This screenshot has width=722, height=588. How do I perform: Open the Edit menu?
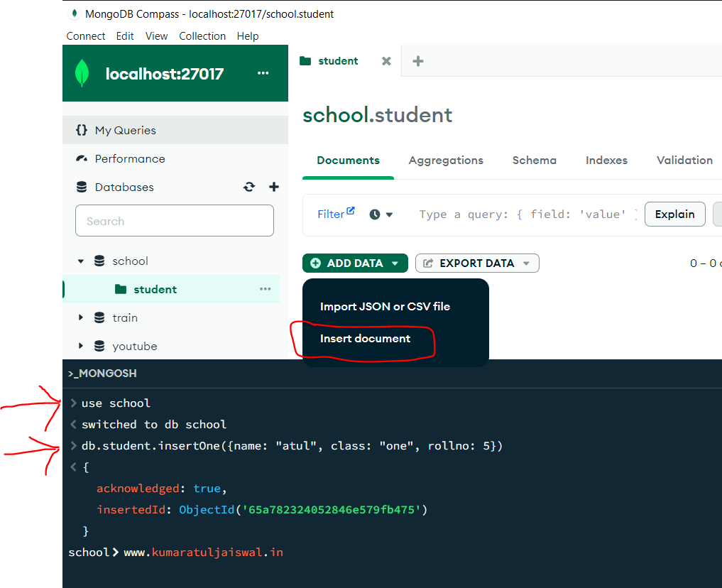(125, 36)
